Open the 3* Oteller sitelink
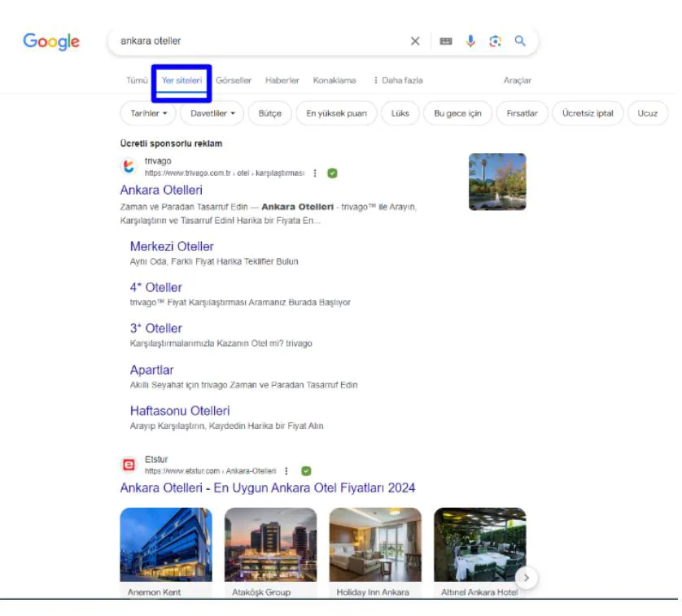 [x=155, y=328]
